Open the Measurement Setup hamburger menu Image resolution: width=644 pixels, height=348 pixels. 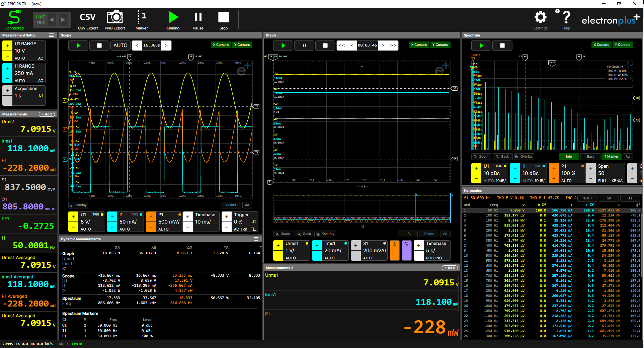point(51,35)
